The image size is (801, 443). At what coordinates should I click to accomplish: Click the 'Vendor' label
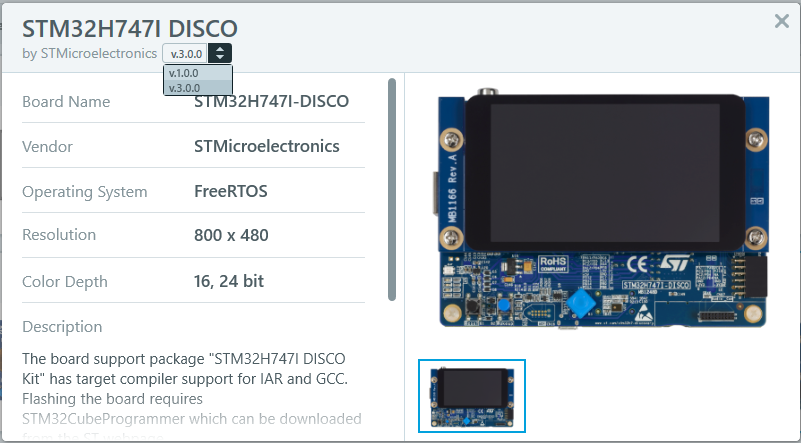pyautogui.click(x=48, y=147)
